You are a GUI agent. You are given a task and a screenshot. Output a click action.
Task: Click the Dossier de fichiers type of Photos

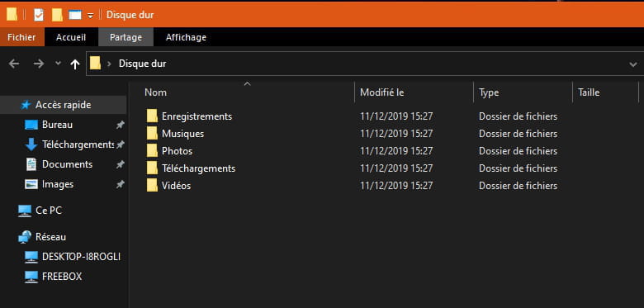pyautogui.click(x=518, y=151)
